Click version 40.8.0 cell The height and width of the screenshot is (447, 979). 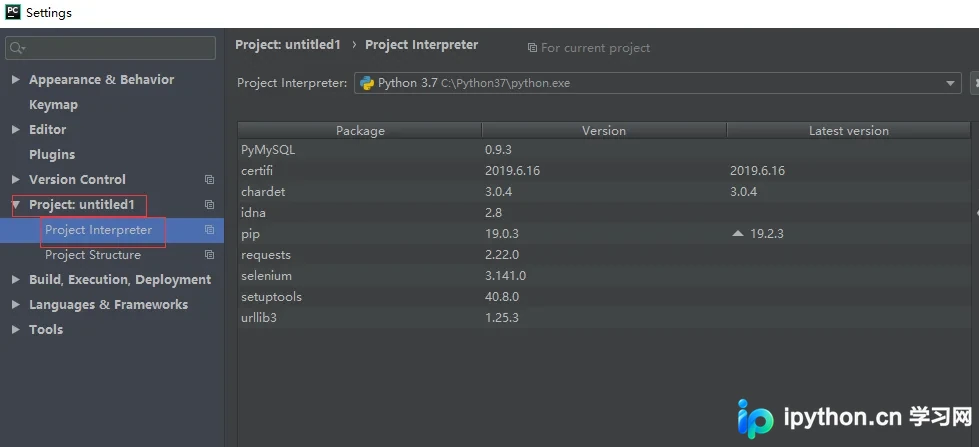click(502, 297)
